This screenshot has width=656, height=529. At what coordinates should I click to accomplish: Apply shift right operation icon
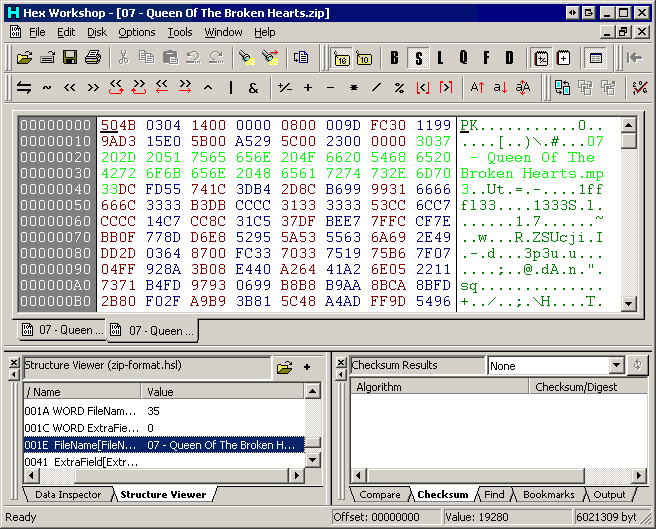[93, 87]
